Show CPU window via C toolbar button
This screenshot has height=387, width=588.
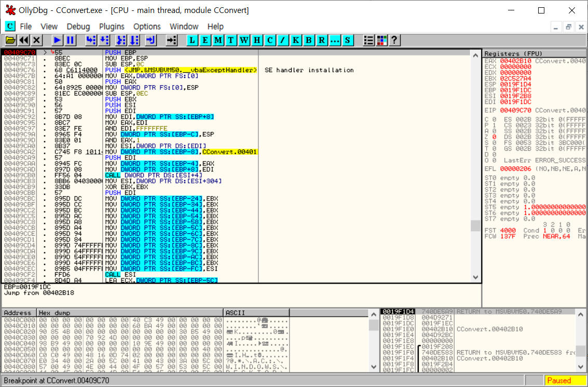(x=270, y=40)
